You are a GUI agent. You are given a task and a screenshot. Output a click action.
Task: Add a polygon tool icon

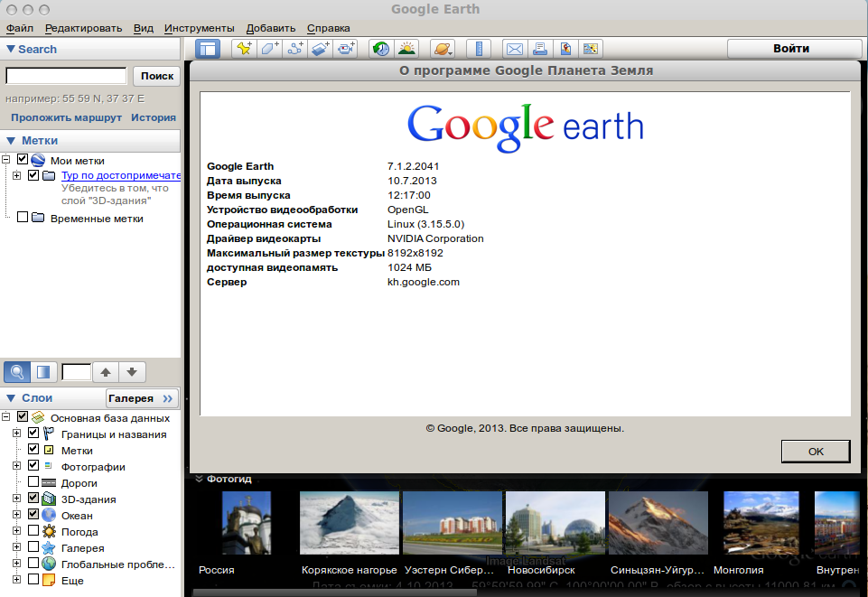[269, 49]
